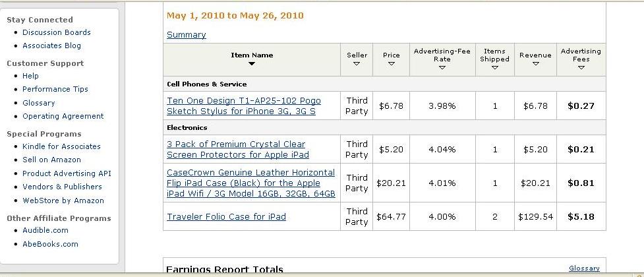Select Product Advertising API in sidebar

coord(67,173)
